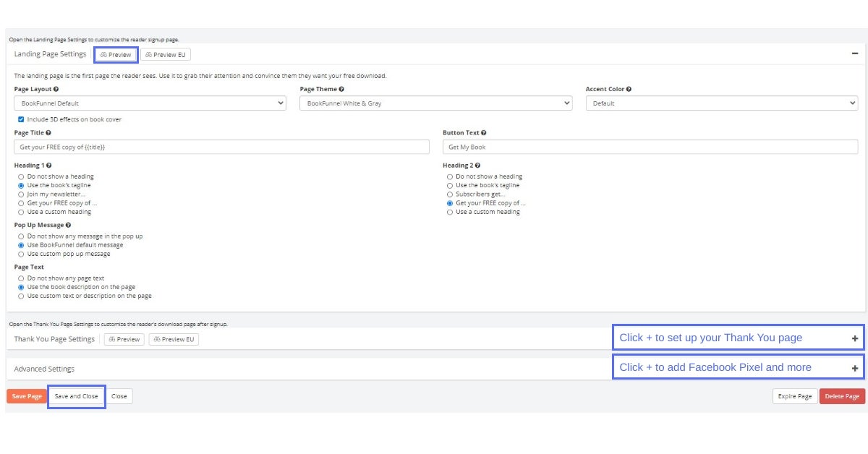Image resolution: width=868 pixels, height=454 pixels.
Task: Choose 'Use custom pop up message' option
Action: (21, 254)
